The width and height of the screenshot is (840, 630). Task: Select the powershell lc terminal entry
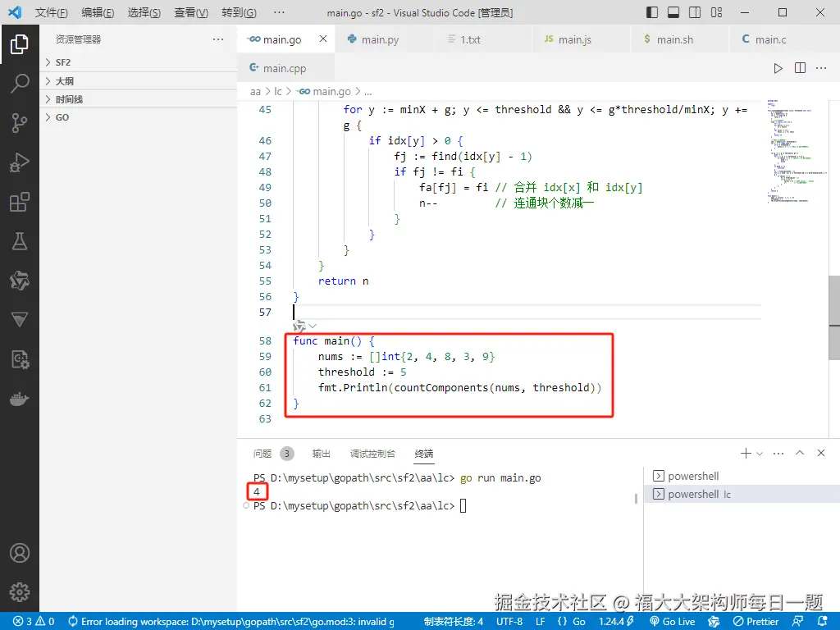coord(742,494)
